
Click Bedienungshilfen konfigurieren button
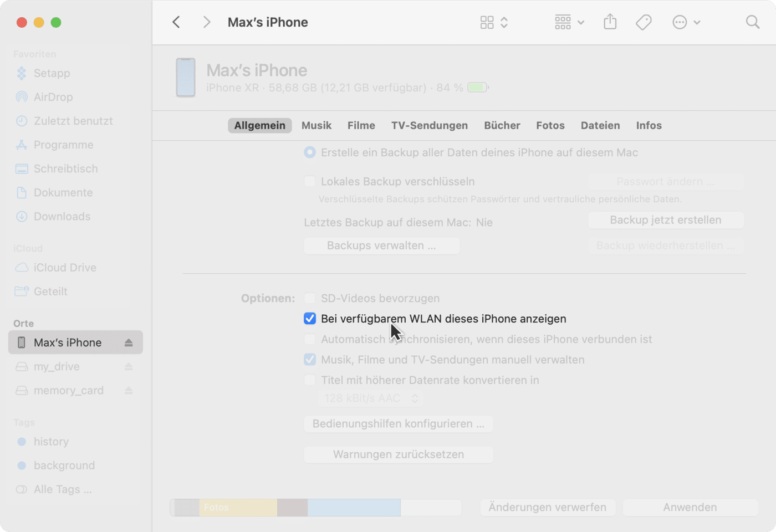398,424
